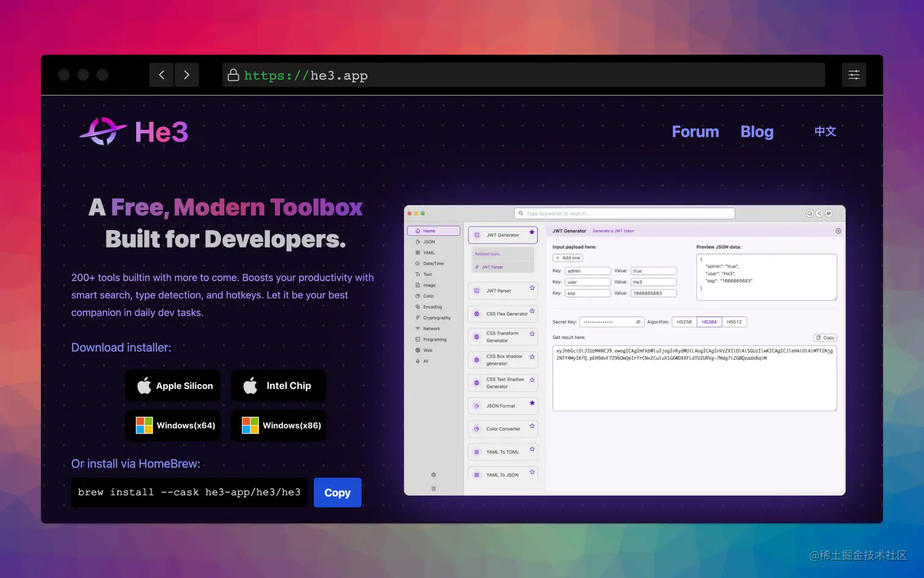Favorite the YAML To TOML star
Viewport: 924px width, 578px height.
click(532, 449)
